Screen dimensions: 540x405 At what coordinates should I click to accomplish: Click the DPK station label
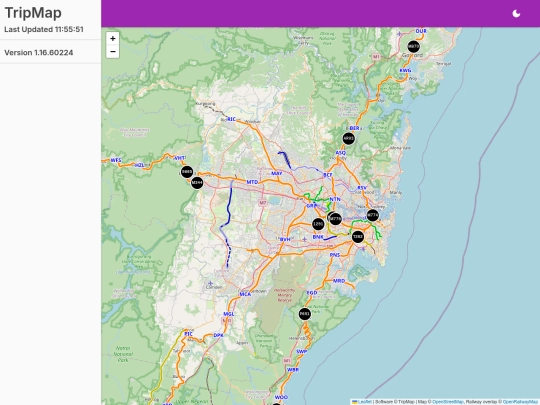click(218, 335)
